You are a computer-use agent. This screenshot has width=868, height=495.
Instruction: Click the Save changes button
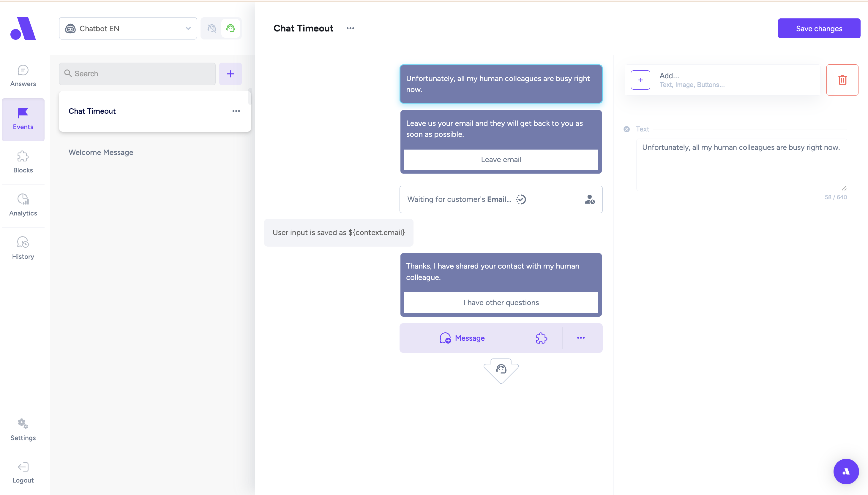[819, 28]
